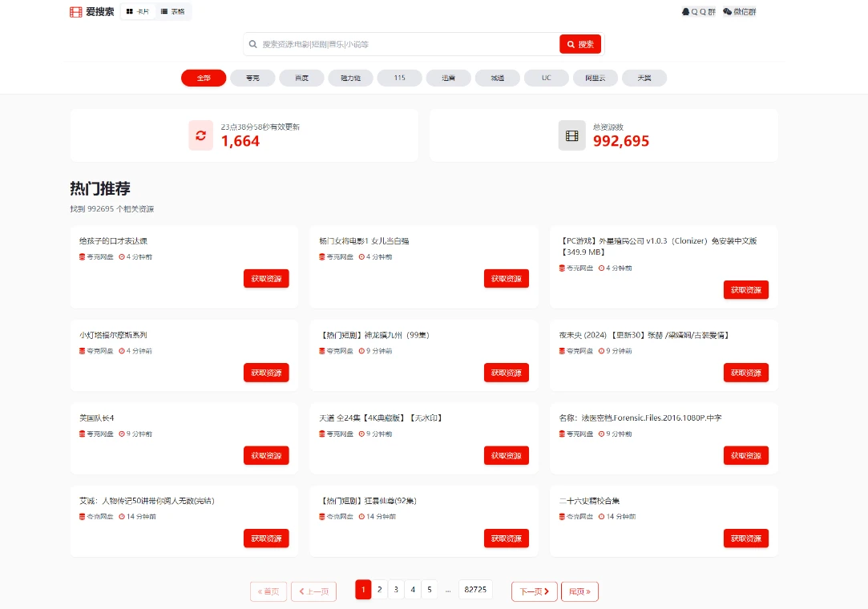This screenshot has width=868, height=609.
Task: Select the 百度 filter tab
Action: [x=301, y=78]
